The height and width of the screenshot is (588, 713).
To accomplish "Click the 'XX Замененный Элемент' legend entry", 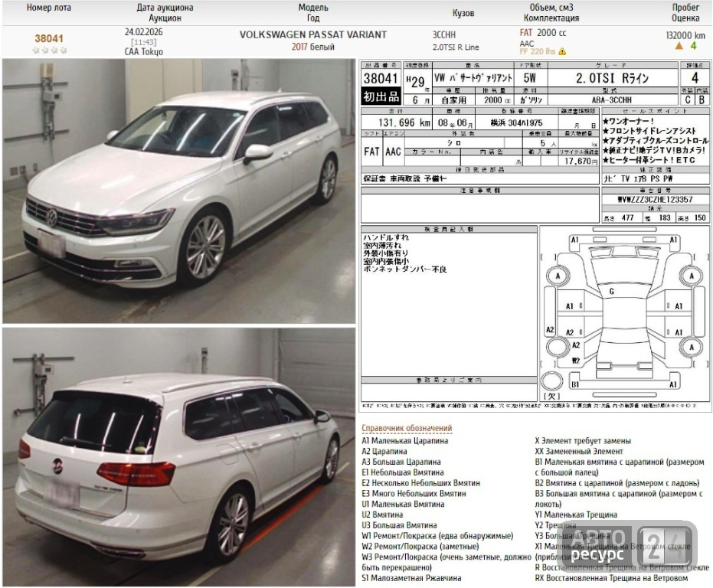I will point(579,451).
